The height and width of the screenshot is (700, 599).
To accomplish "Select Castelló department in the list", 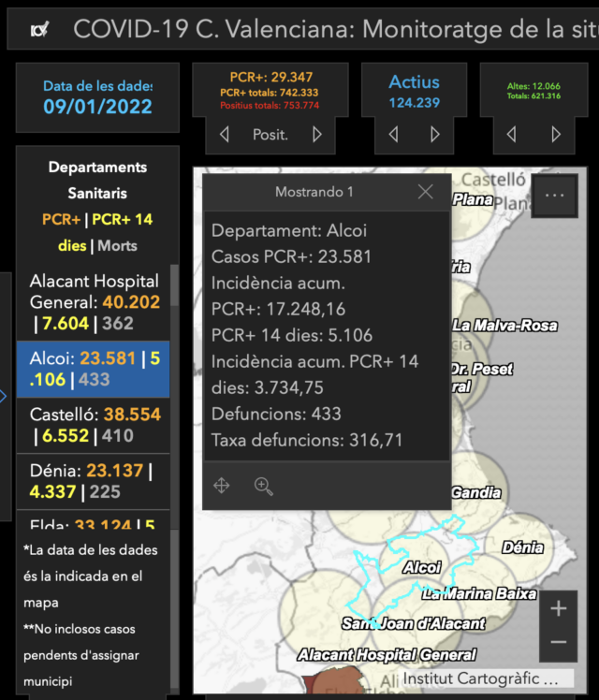I will click(94, 424).
